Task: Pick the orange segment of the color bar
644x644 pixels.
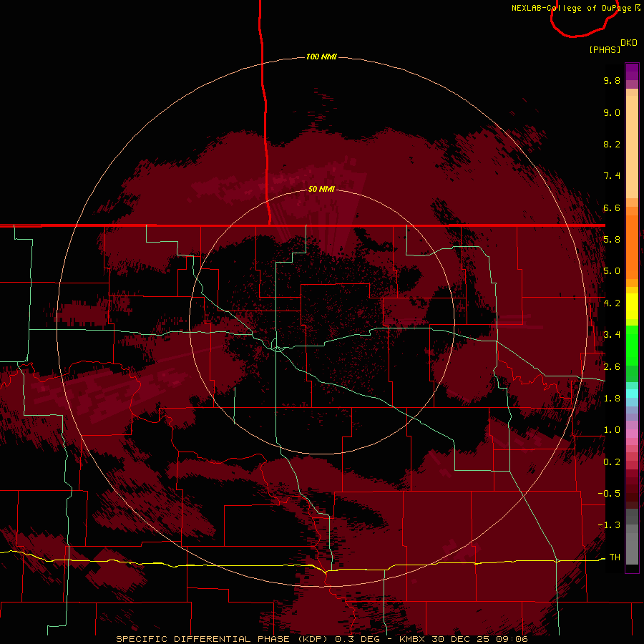Action: click(632, 248)
